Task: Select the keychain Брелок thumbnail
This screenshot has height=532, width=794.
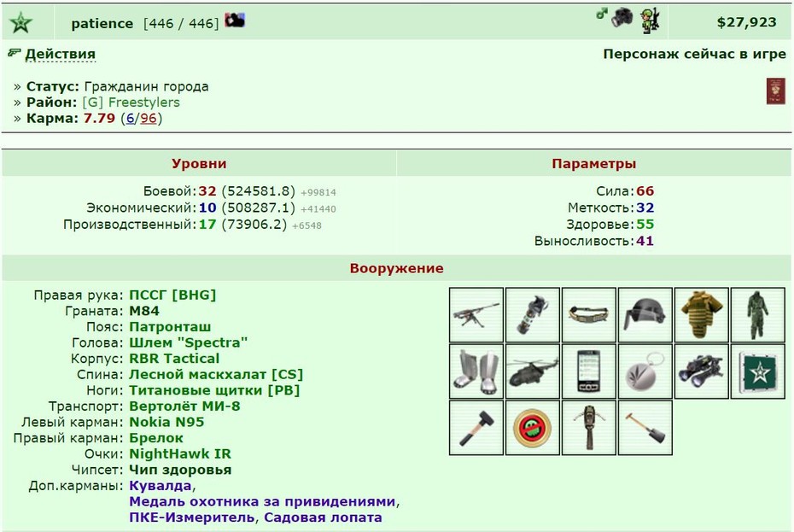Action: click(x=645, y=371)
